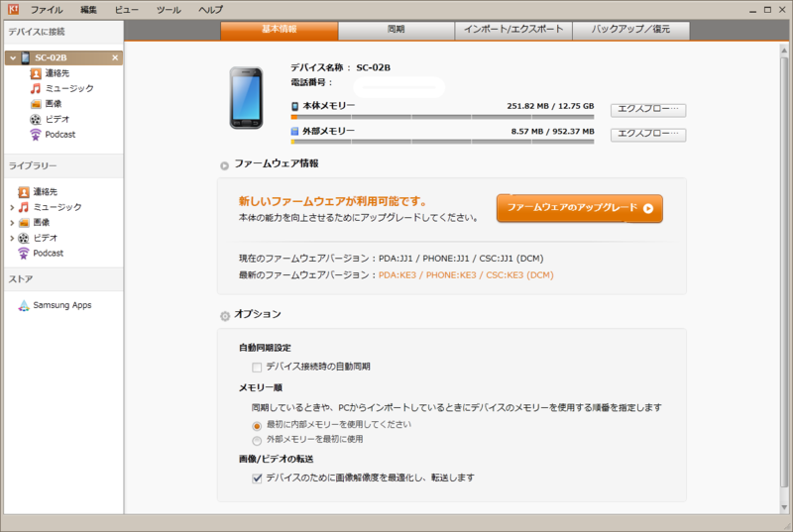Screen dimensions: 793x532
Task: Click the 最新のファームウェアバージョン orange text
Action: [x=466, y=275]
